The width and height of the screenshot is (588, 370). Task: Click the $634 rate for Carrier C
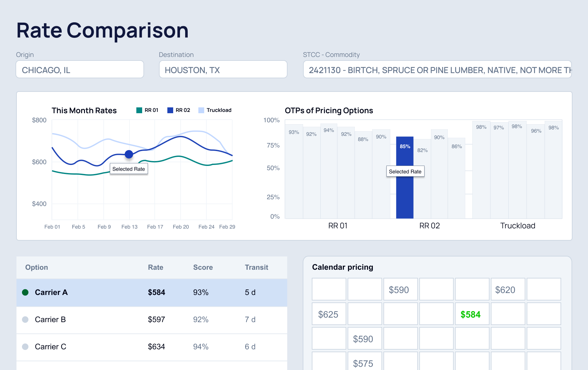pos(156,347)
